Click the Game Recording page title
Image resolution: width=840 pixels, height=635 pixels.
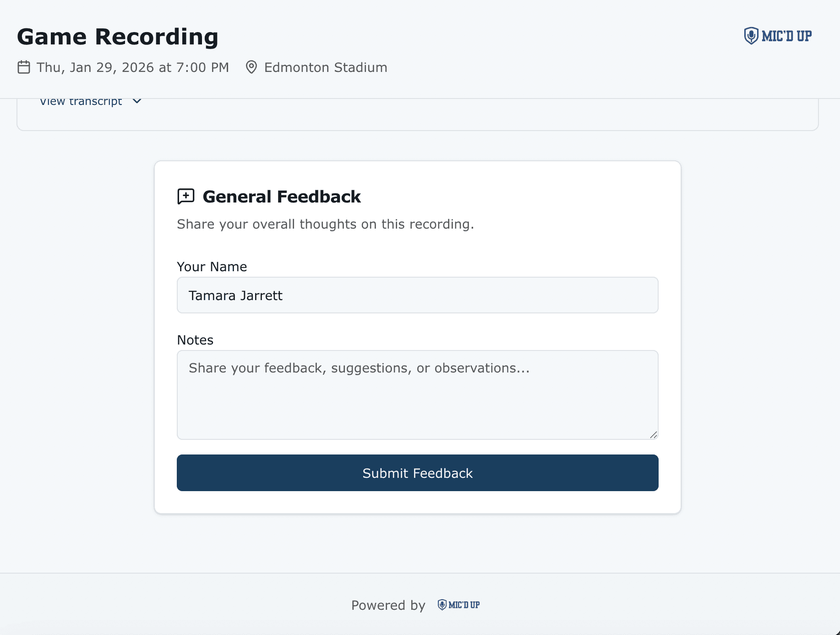tap(118, 37)
